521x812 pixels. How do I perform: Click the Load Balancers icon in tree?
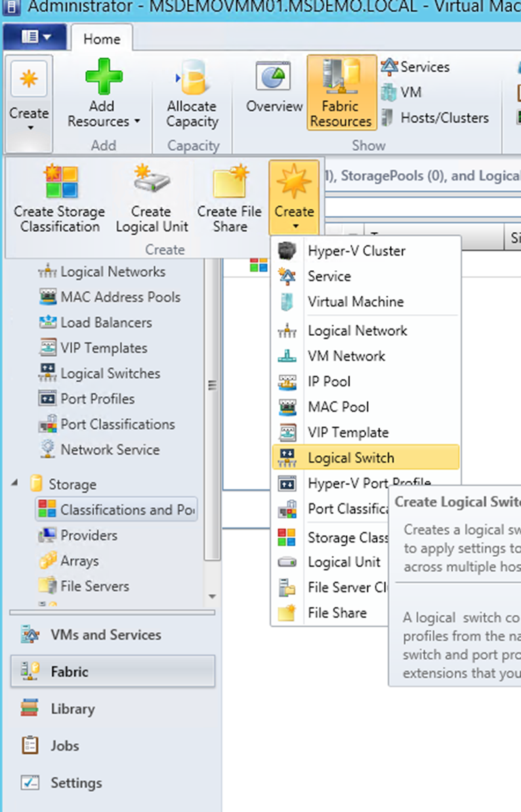click(48, 323)
